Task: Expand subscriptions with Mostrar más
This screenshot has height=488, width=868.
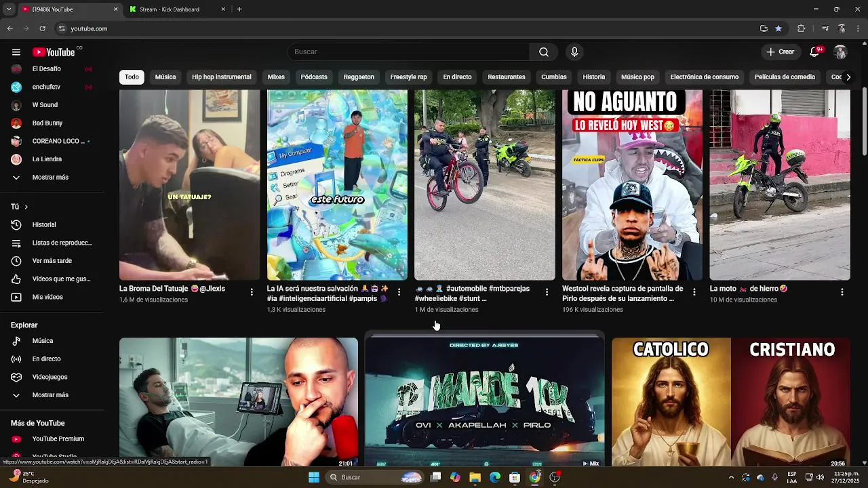Action: point(52,177)
